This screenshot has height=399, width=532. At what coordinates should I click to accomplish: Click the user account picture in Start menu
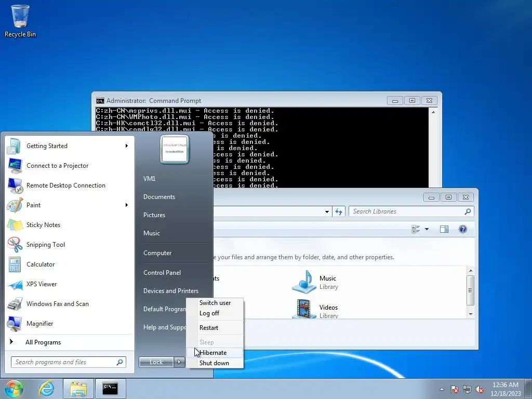coord(175,149)
